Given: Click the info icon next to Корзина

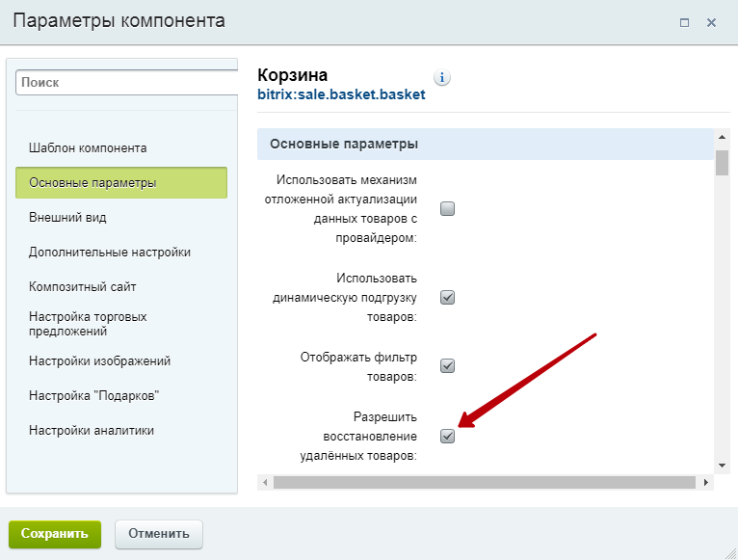Looking at the screenshot, I should 442,78.
